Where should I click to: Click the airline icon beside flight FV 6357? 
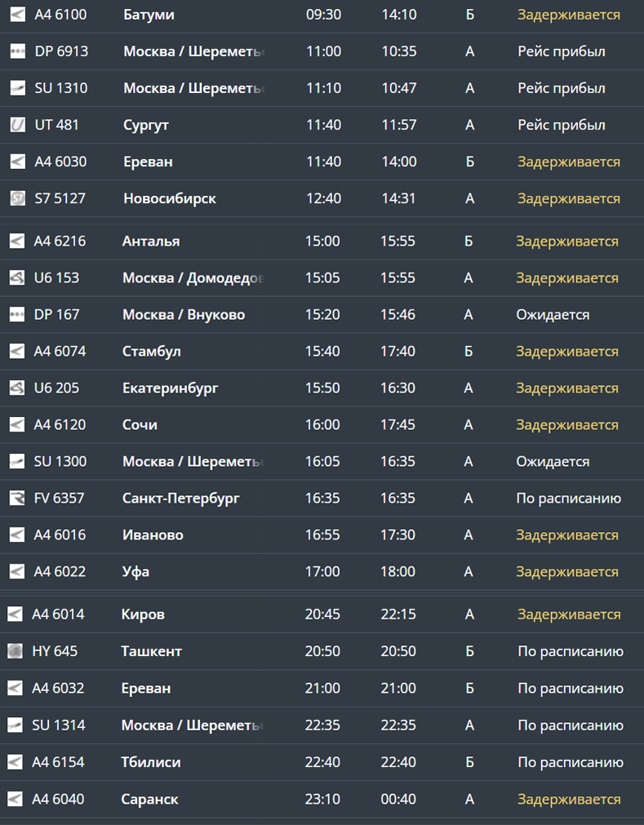point(16,499)
